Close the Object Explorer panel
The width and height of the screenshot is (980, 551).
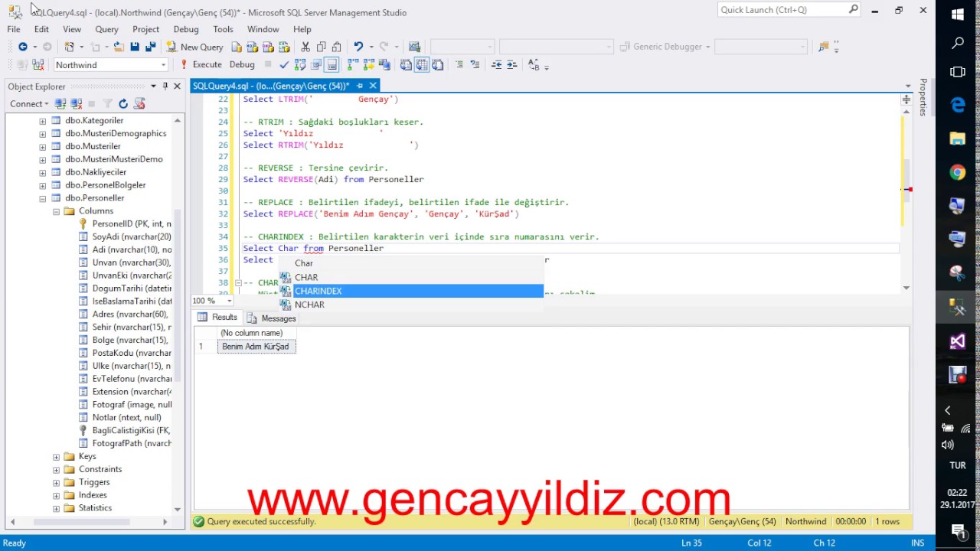click(178, 86)
